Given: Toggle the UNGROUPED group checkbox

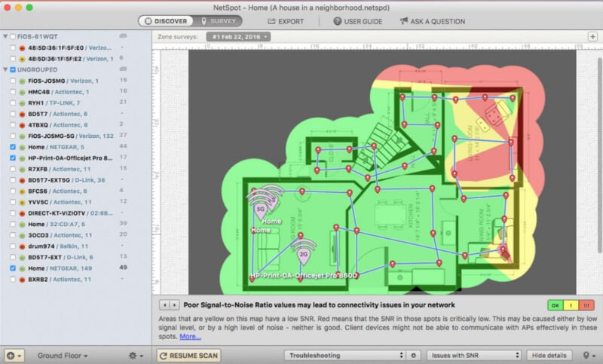Looking at the screenshot, I should 13,69.
